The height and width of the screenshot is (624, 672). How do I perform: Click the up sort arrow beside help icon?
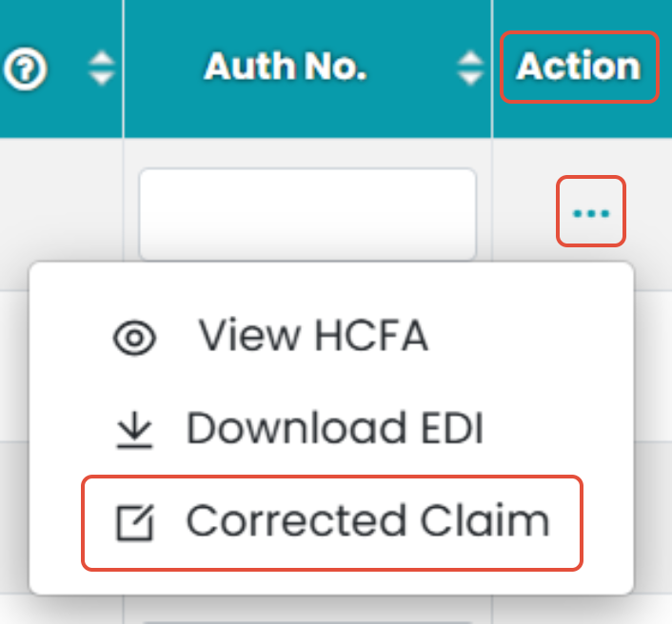pyautogui.click(x=100, y=59)
